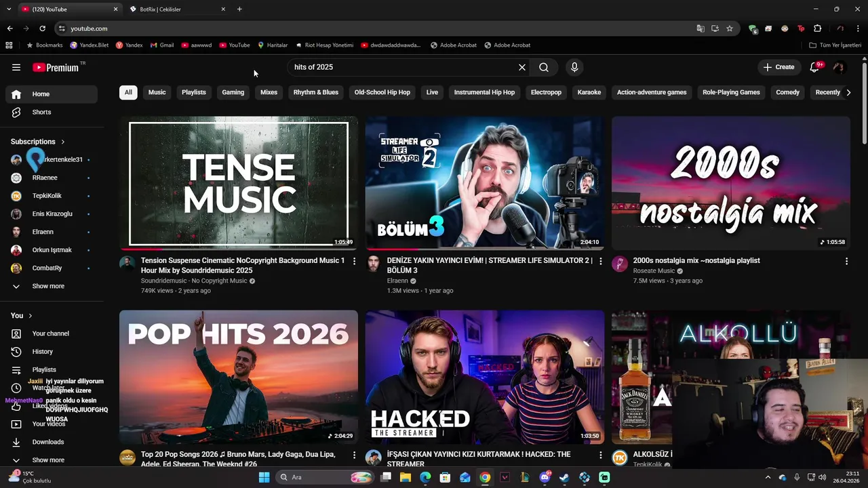868x488 pixels.
Task: Open POP HITS 2026 thumbnail
Action: click(x=239, y=377)
